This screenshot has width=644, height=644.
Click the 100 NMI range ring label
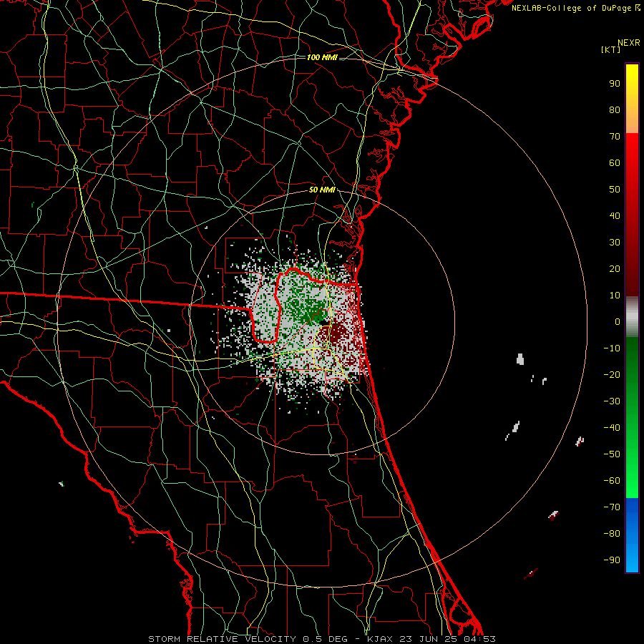pos(322,57)
